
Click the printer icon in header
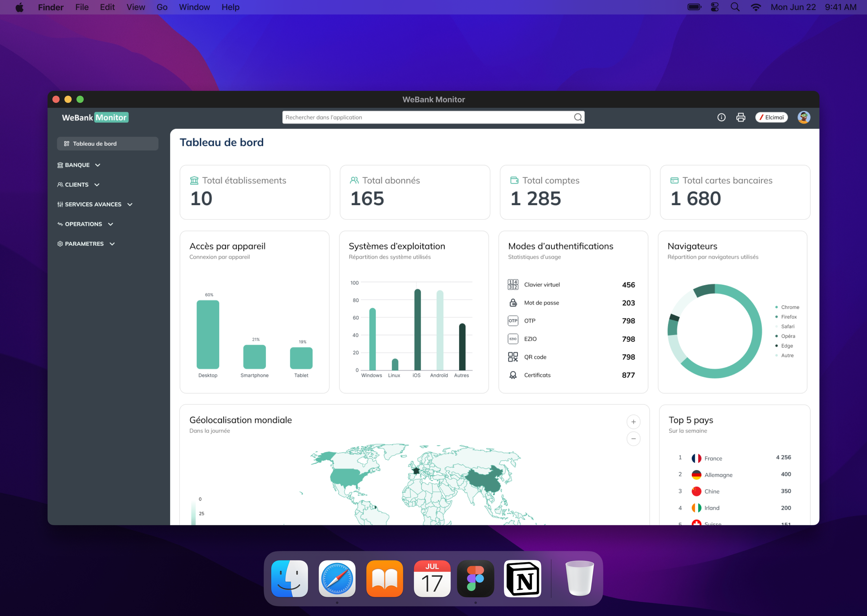(x=741, y=117)
